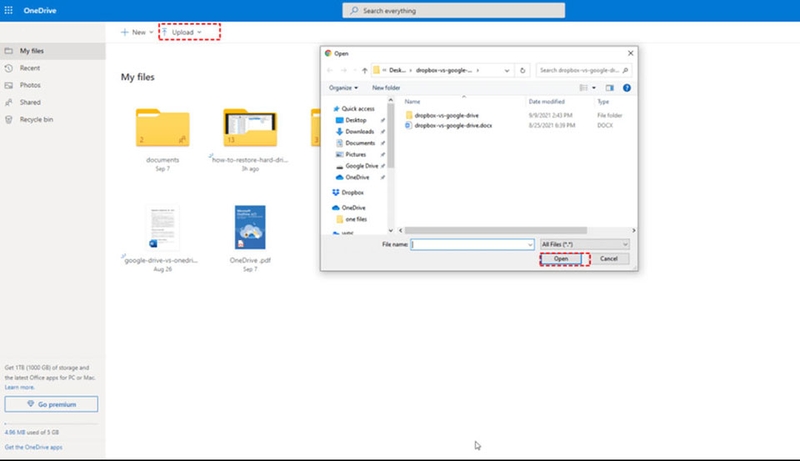Click the OneDrive title in the header
The image size is (800, 461).
pyautogui.click(x=40, y=10)
